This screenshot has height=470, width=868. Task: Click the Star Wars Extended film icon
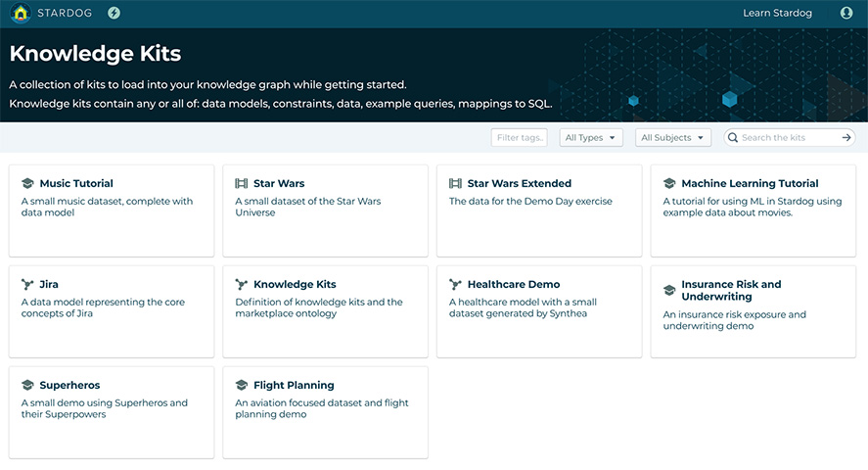456,183
